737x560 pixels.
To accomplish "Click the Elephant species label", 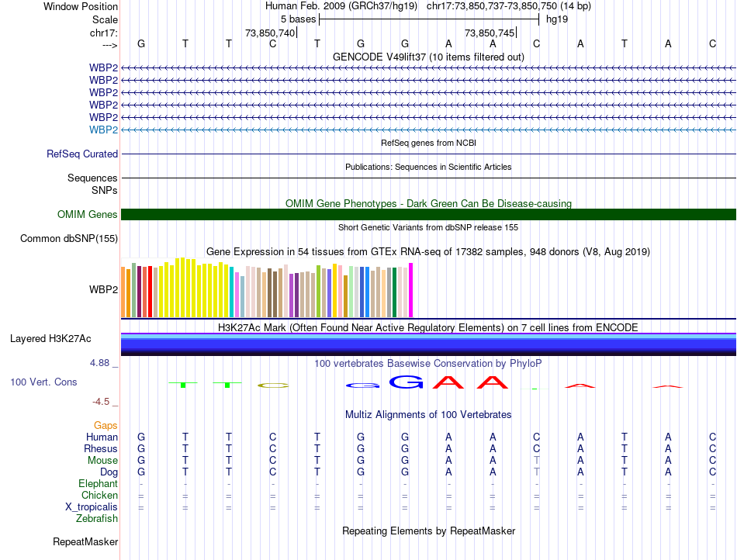I will coord(98,484).
